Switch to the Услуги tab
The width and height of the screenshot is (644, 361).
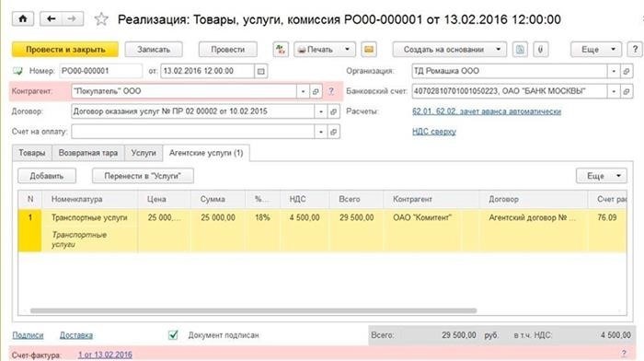[144, 153]
